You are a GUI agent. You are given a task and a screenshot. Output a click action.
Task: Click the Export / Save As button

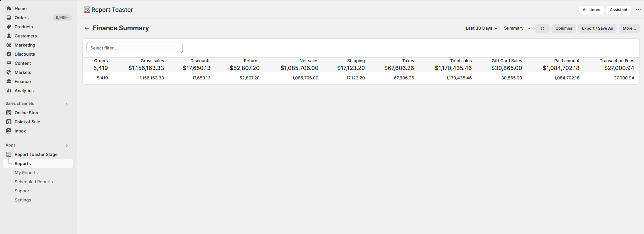click(597, 28)
